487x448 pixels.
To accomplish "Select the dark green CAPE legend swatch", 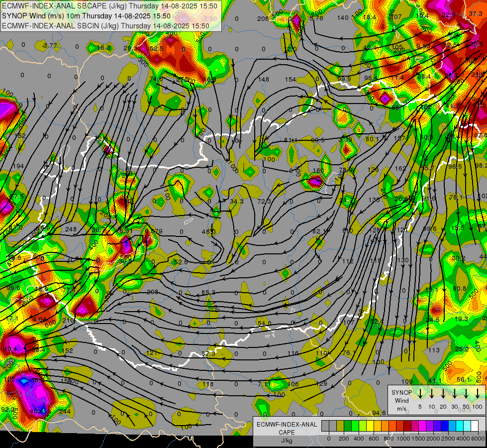I will (x=348, y=426).
